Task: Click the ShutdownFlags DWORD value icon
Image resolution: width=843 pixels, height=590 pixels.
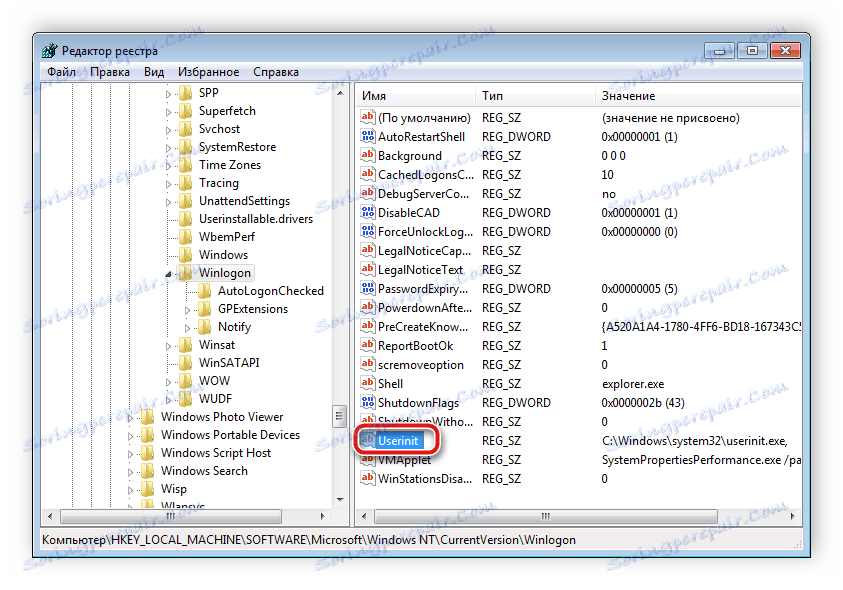Action: tap(368, 402)
